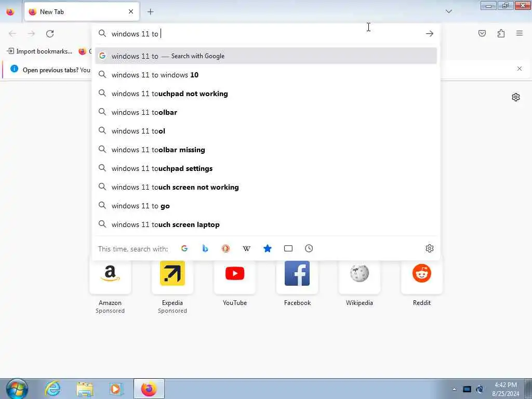Search with DuckDuckGo one-off icon
The height and width of the screenshot is (399, 532).
click(225, 248)
